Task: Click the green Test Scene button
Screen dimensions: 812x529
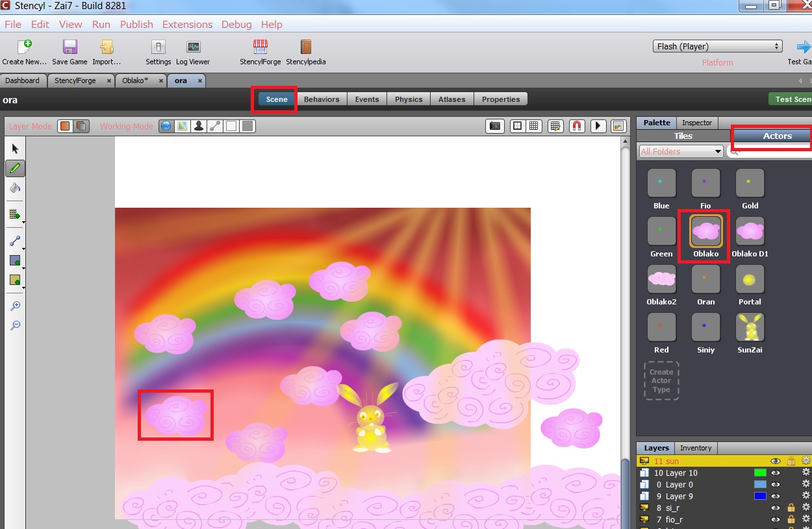Action: point(791,99)
